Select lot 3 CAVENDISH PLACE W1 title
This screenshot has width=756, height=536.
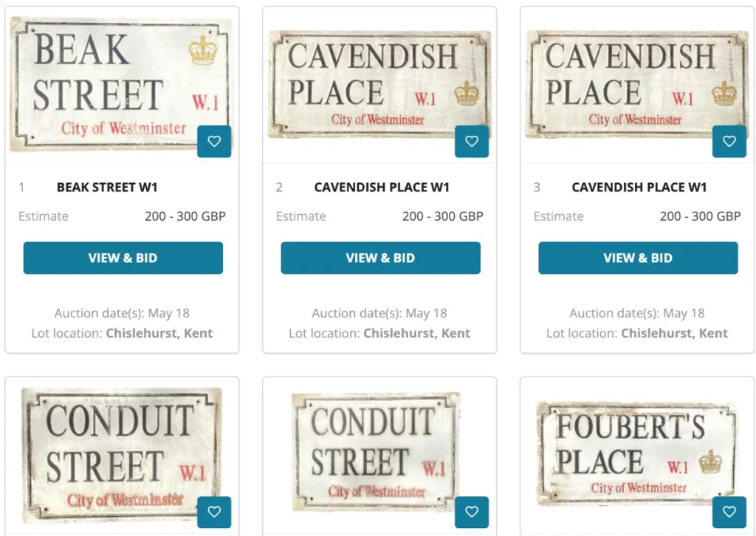pyautogui.click(x=639, y=188)
